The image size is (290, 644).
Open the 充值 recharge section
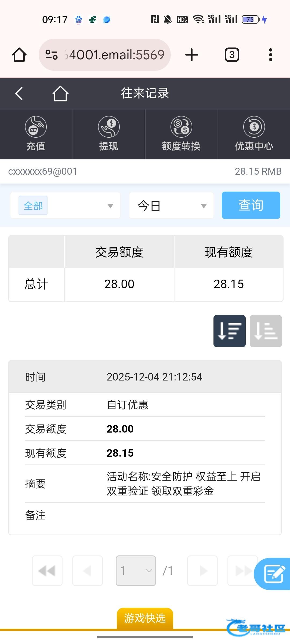point(36,134)
